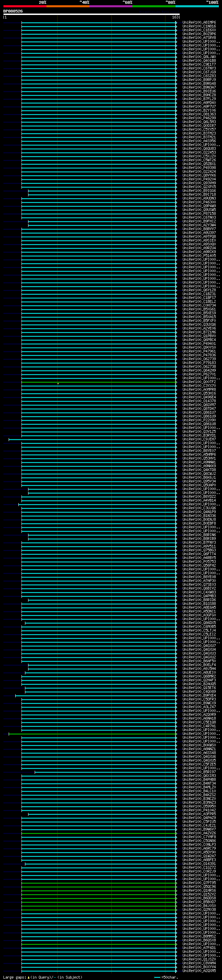Open hit UniRef100_C9E1T7
222x980 pixels.
coord(199,65)
